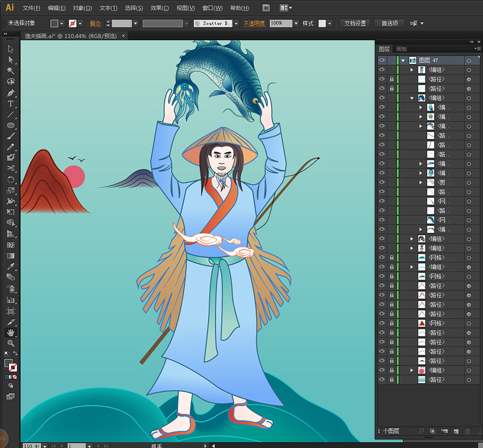
Task: Click the 首选项 button
Action: pyautogui.click(x=390, y=24)
